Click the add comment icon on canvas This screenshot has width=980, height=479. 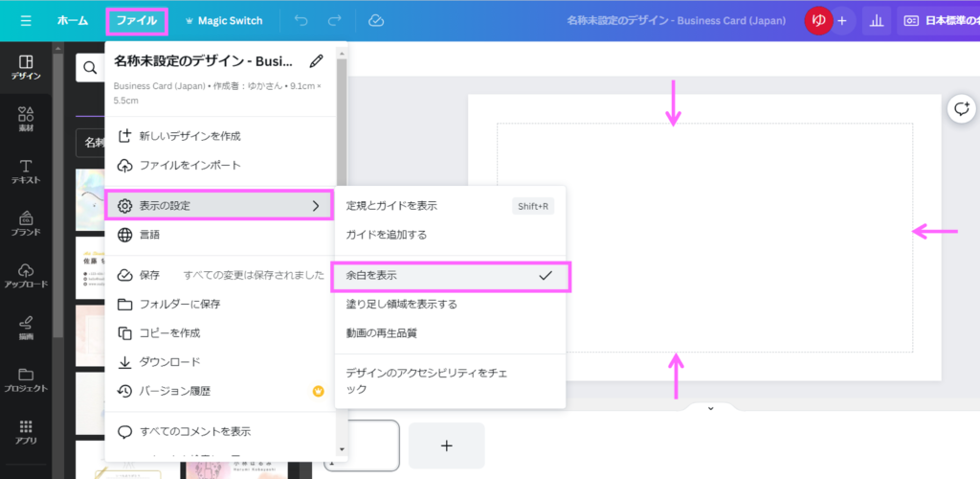(x=961, y=109)
